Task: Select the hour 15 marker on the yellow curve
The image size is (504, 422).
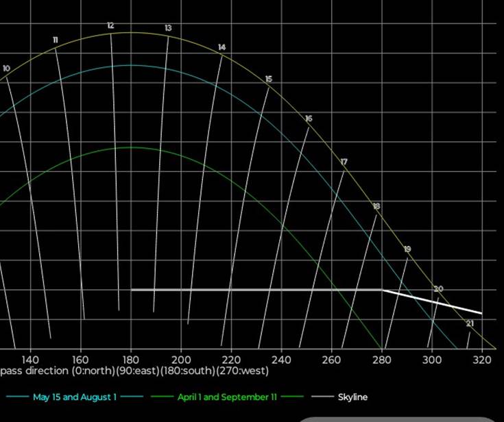Action: (x=268, y=79)
